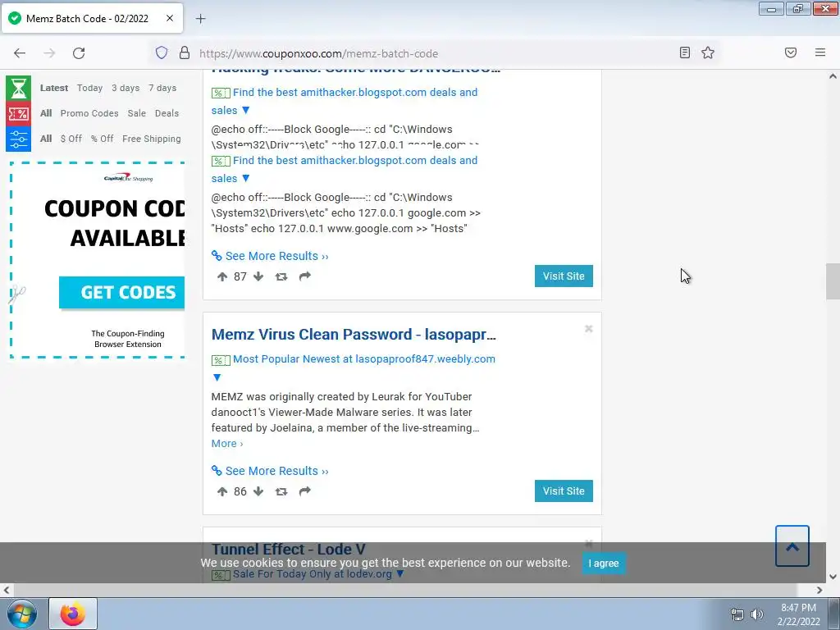This screenshot has height=630, width=840.
Task: Select the $ Off filter
Action: 71,139
